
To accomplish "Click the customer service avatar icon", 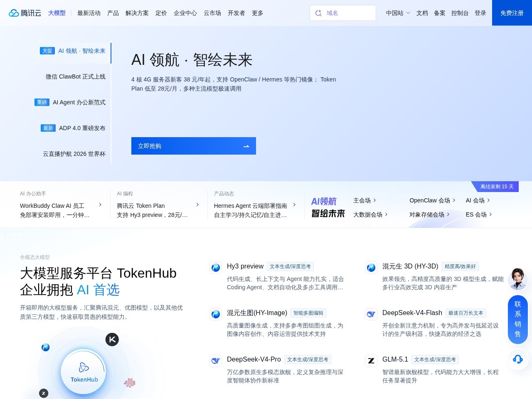I will pyautogui.click(x=518, y=279).
